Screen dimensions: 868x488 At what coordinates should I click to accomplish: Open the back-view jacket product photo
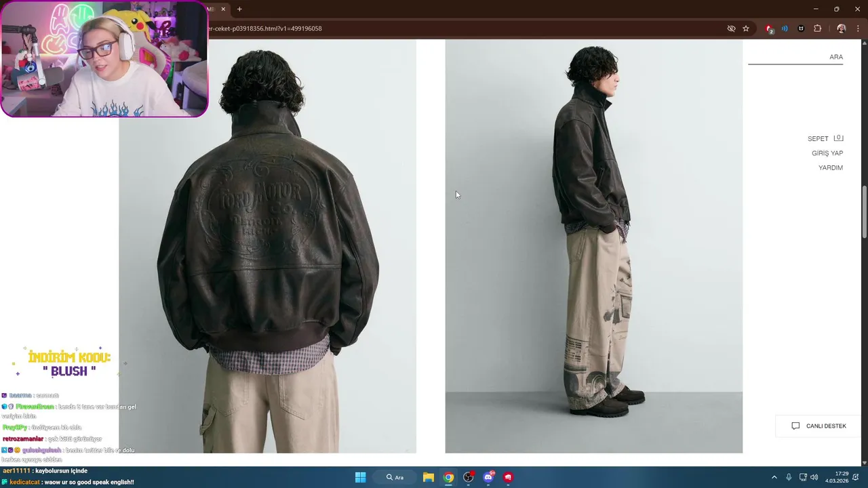(x=267, y=246)
